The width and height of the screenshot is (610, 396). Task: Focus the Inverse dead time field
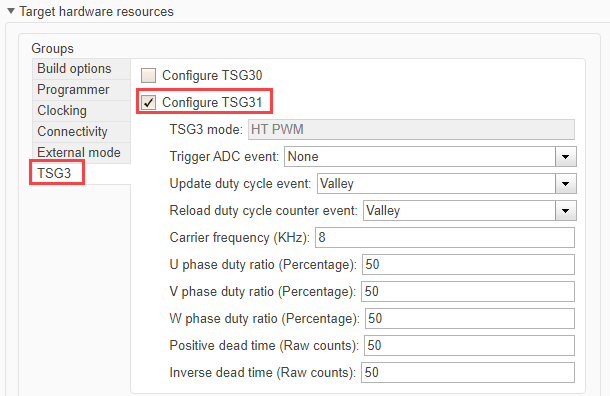click(x=468, y=373)
